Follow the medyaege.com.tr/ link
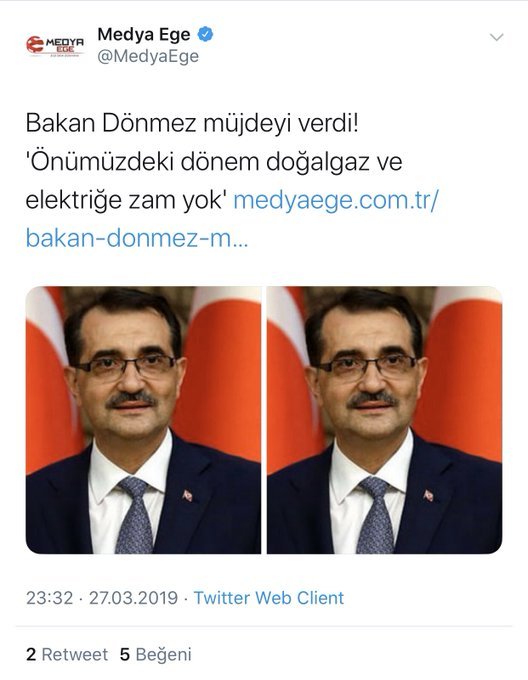 coord(336,200)
